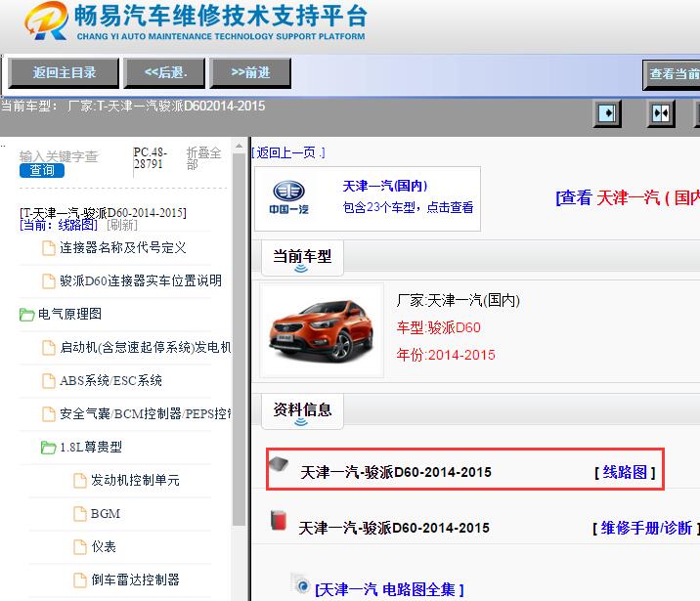Go forward with the >>前进 button

[x=250, y=72]
